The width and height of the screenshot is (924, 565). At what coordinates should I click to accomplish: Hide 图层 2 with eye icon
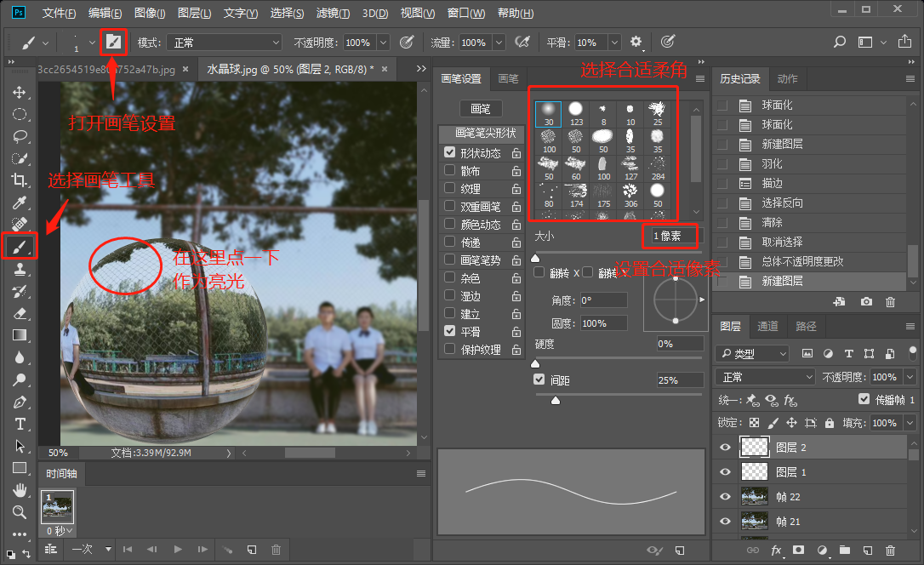(x=726, y=448)
